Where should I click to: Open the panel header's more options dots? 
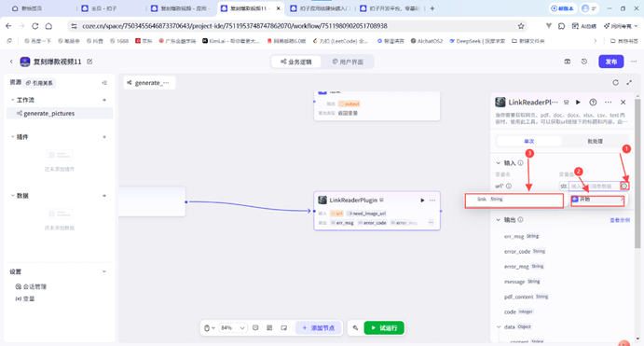pos(609,102)
